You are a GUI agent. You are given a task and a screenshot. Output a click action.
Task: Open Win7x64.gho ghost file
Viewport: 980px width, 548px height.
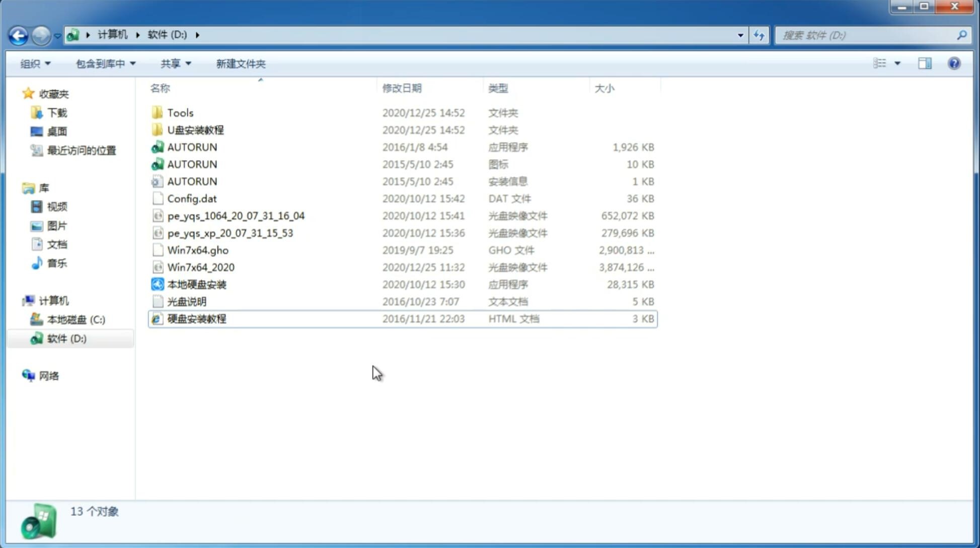(x=198, y=250)
